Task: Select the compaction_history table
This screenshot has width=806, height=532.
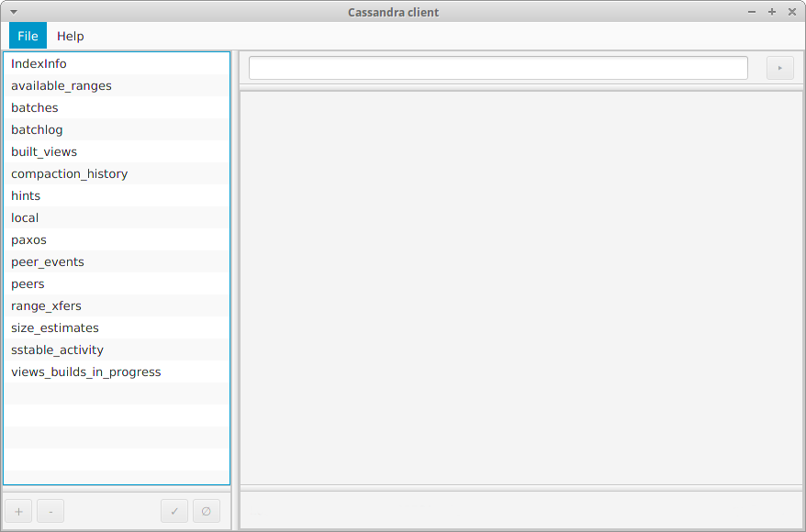Action: click(x=117, y=174)
